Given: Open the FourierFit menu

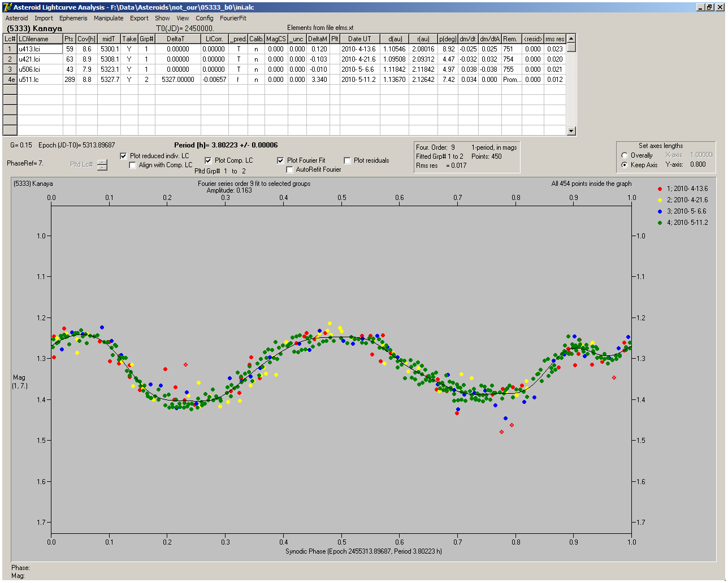Looking at the screenshot, I should tap(233, 18).
